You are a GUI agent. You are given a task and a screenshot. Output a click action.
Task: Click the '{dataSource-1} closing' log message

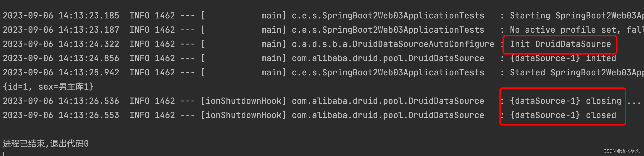tap(565, 101)
